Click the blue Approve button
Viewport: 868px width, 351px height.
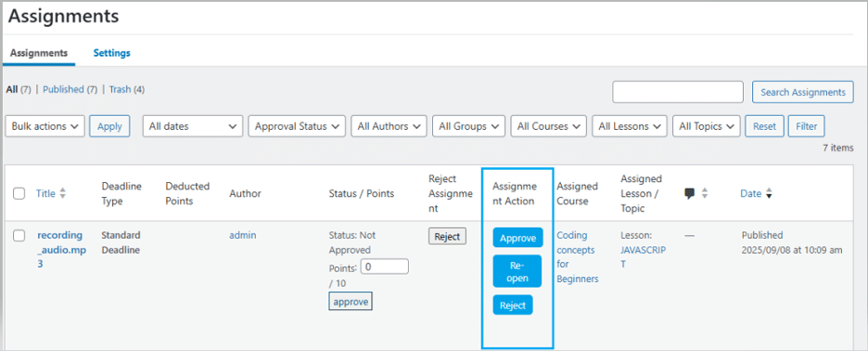(x=517, y=238)
